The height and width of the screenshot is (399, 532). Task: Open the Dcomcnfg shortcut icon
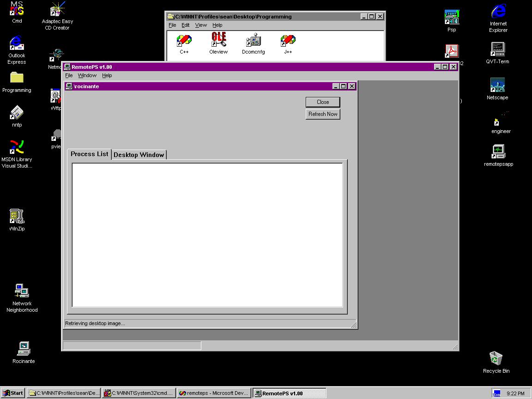[x=253, y=40]
